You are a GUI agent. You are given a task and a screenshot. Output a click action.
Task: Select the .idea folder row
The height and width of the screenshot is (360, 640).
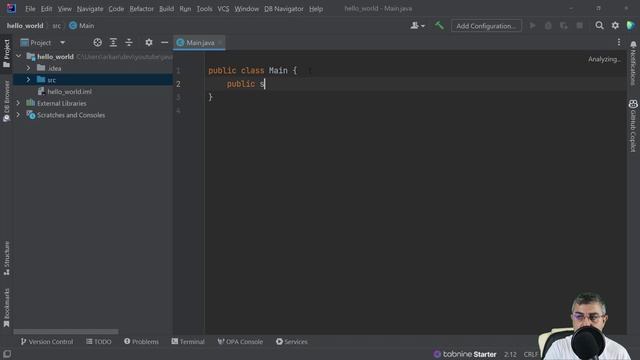tap(93, 68)
